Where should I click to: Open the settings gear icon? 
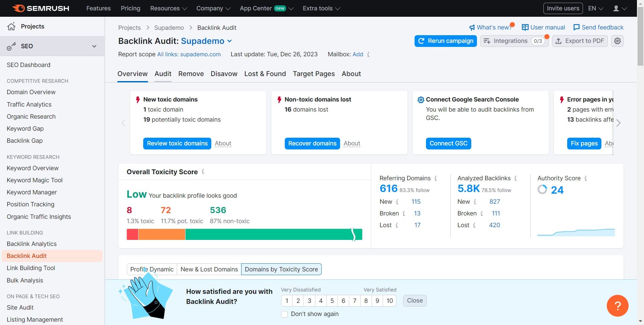coord(617,41)
